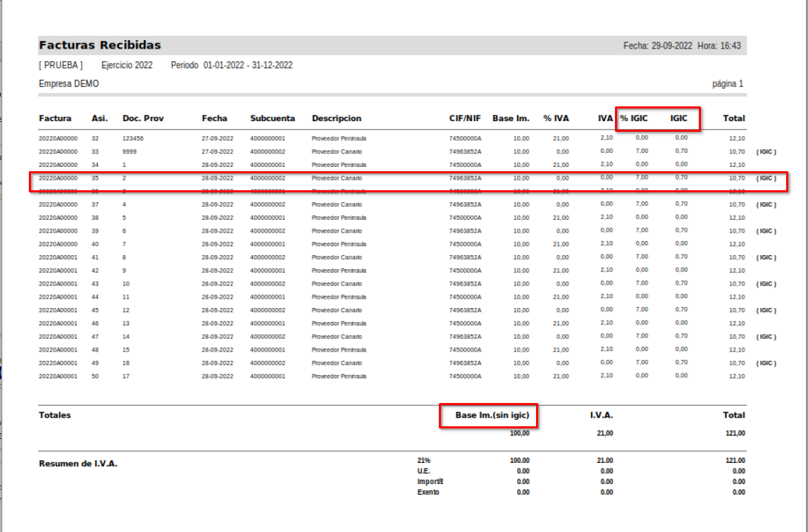Click the Factura column header
Image resolution: width=808 pixels, height=532 pixels.
(55, 118)
